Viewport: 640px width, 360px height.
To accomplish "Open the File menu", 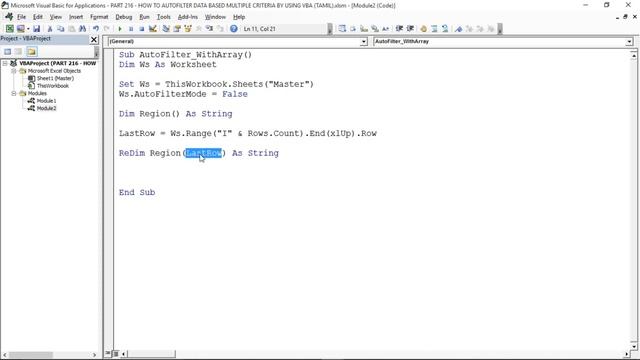I will 21,17.
